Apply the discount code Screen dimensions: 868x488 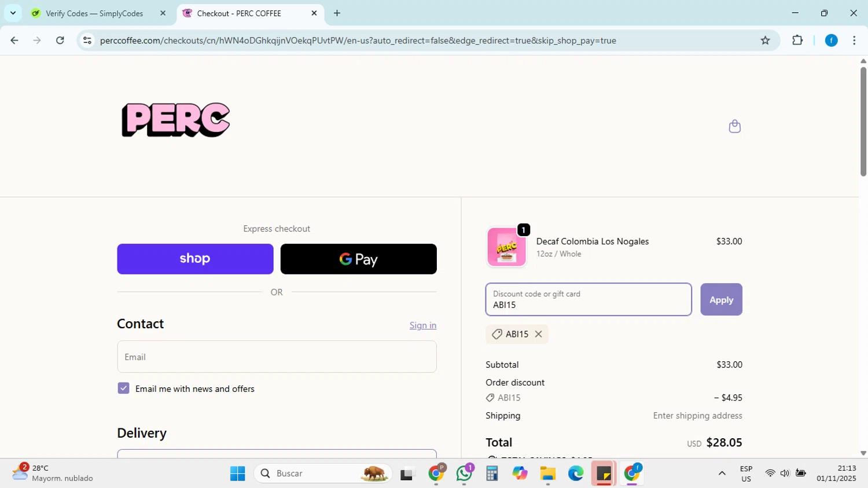pos(721,299)
